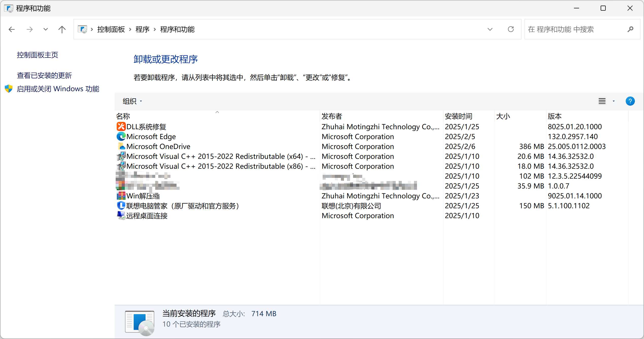Image resolution: width=644 pixels, height=339 pixels.
Task: Click the Win解压缩 program icon
Action: tap(121, 196)
